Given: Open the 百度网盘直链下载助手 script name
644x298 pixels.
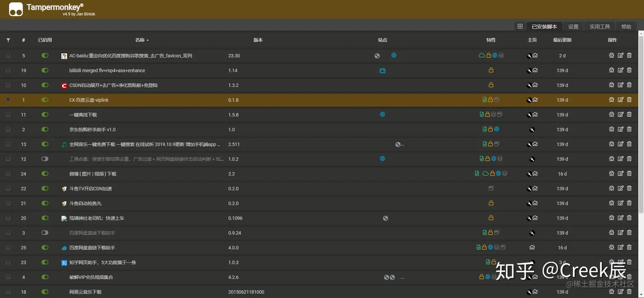Looking at the screenshot, I should pyautogui.click(x=92, y=247).
